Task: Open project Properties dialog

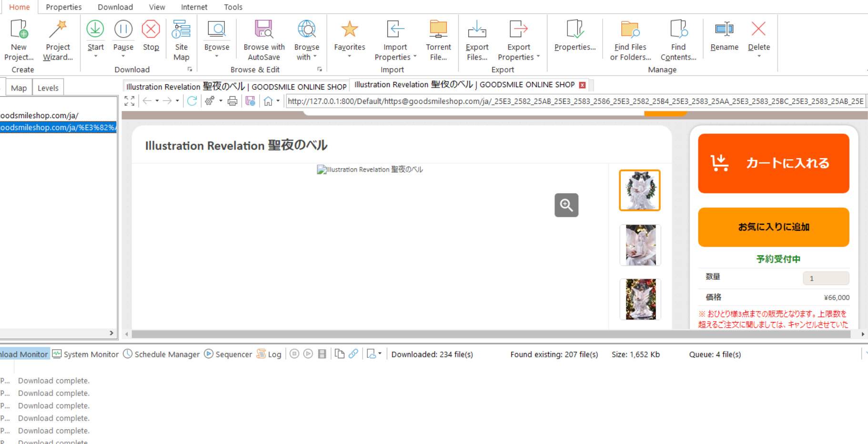Action: (x=575, y=35)
